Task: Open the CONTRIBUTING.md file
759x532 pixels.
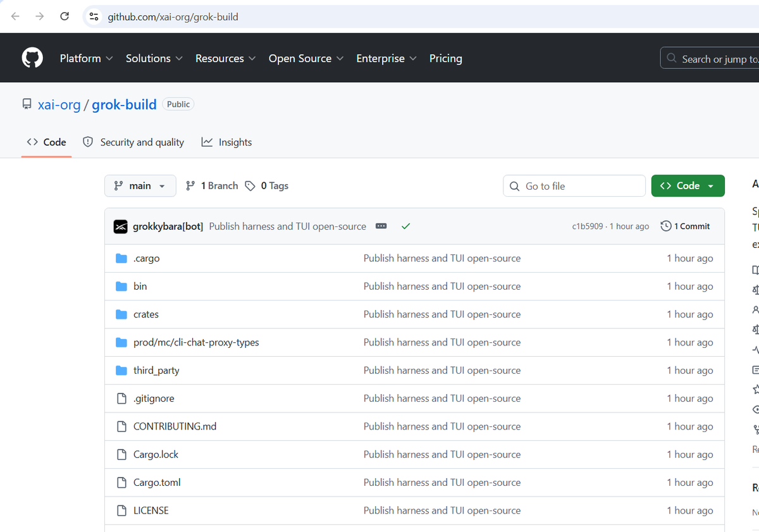Action: [175, 426]
